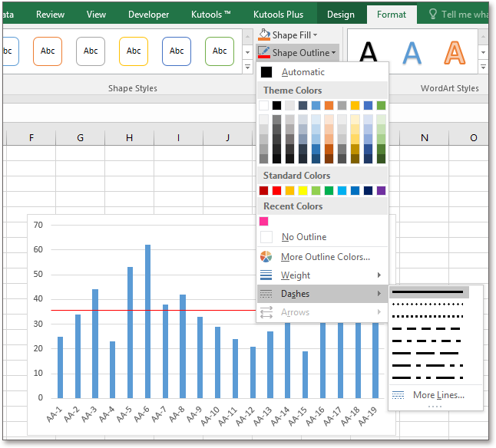Click the Shape Outline pen icon
Viewport: 496px width, 448px height.
[264, 53]
